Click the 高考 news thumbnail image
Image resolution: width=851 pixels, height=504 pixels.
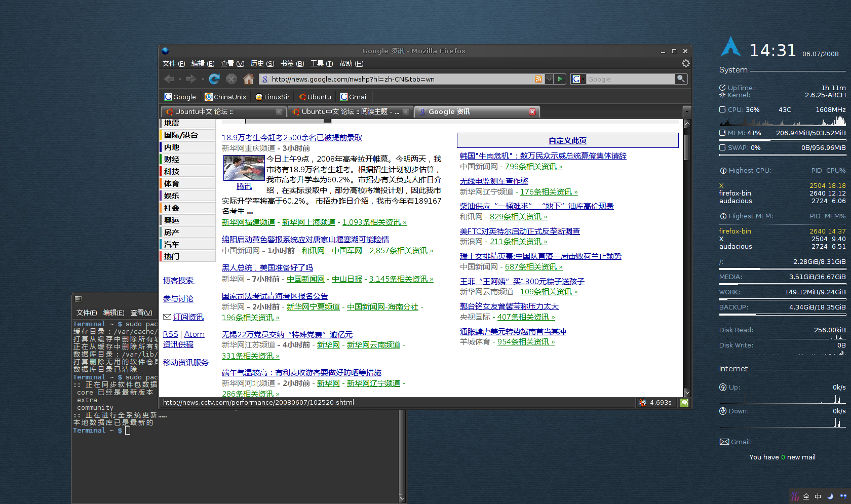point(244,168)
